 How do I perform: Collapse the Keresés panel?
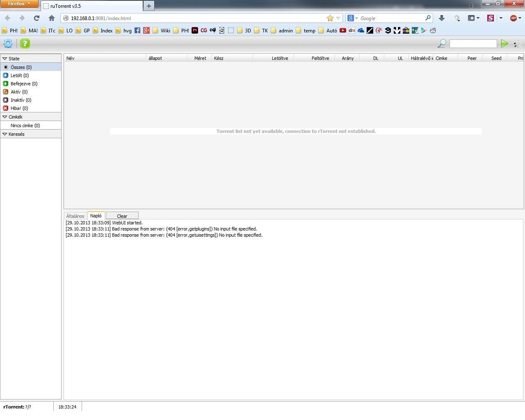coord(31,134)
